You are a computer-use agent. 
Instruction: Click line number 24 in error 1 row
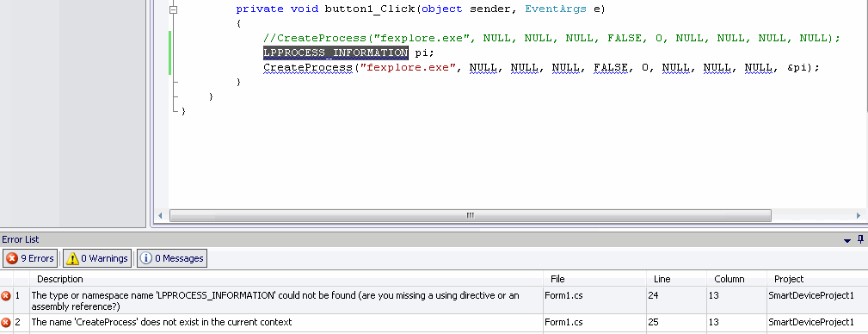[x=653, y=296]
